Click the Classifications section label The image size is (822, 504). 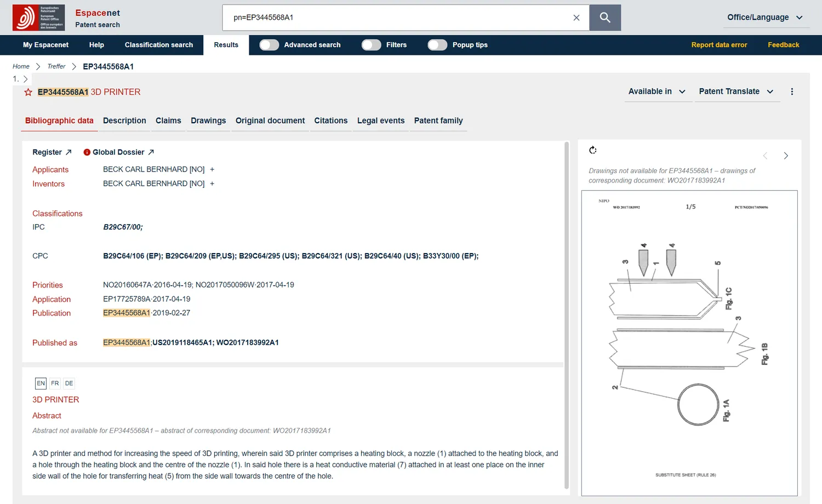click(x=58, y=214)
